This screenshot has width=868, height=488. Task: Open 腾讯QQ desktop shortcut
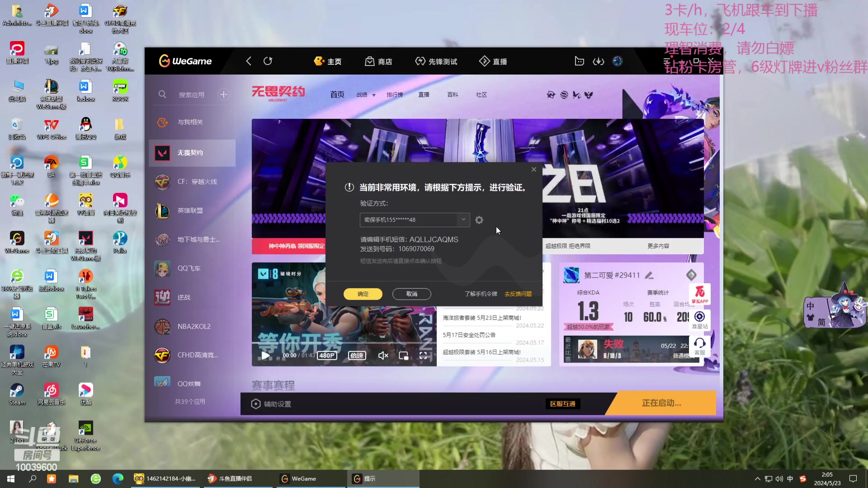coord(86,128)
